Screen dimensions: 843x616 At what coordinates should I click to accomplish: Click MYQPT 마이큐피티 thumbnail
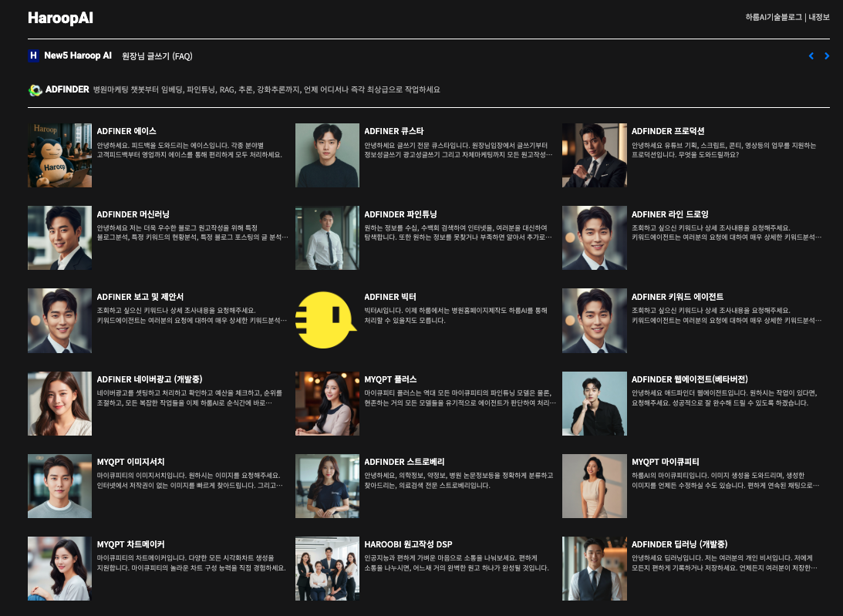[x=595, y=486]
